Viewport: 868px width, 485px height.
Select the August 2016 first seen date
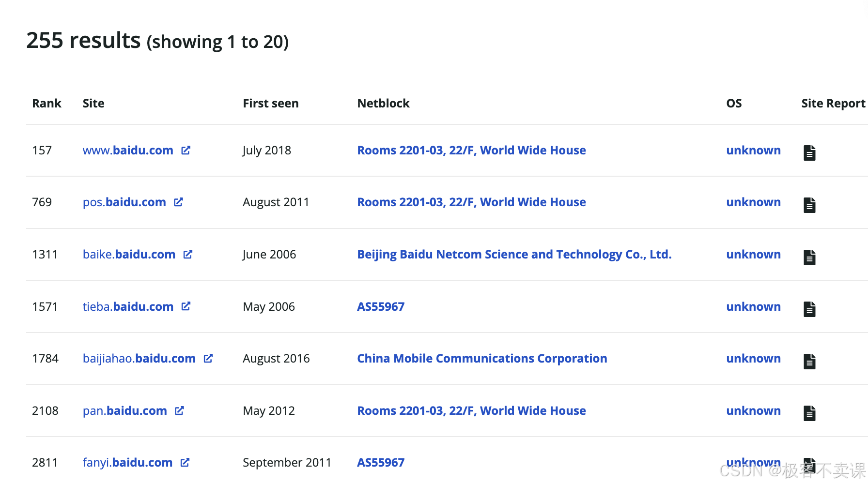click(x=276, y=359)
